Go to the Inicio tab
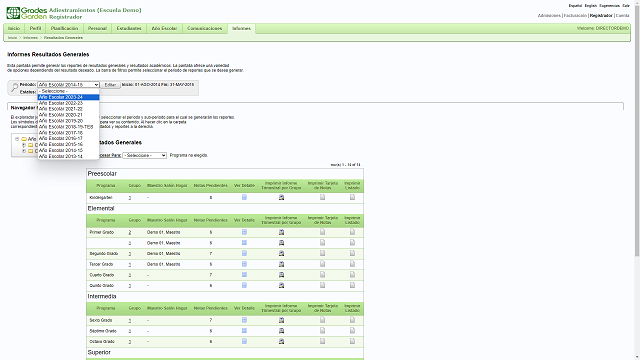 (x=14, y=29)
